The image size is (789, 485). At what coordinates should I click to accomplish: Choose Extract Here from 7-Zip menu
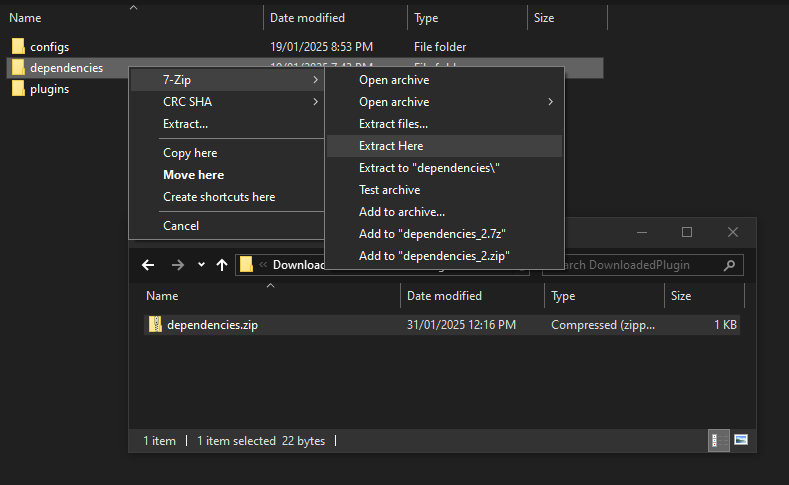pyautogui.click(x=391, y=146)
